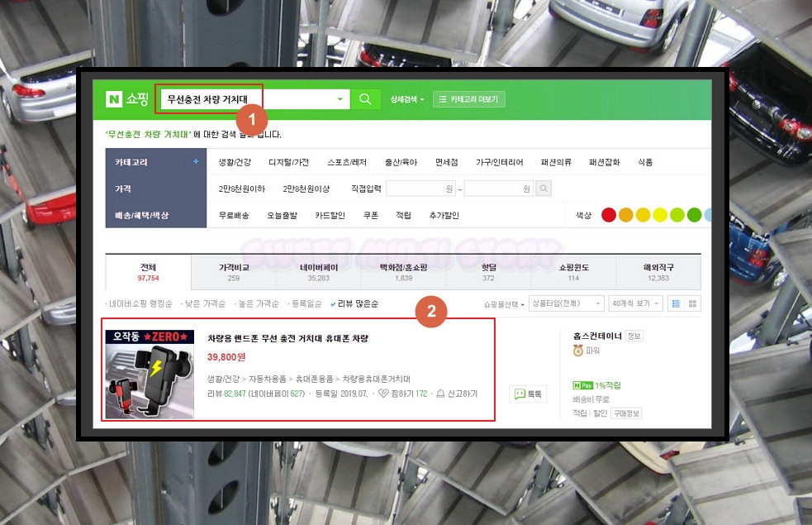Expand the 카테고리 plus icon
This screenshot has width=812, height=525.
[x=196, y=162]
